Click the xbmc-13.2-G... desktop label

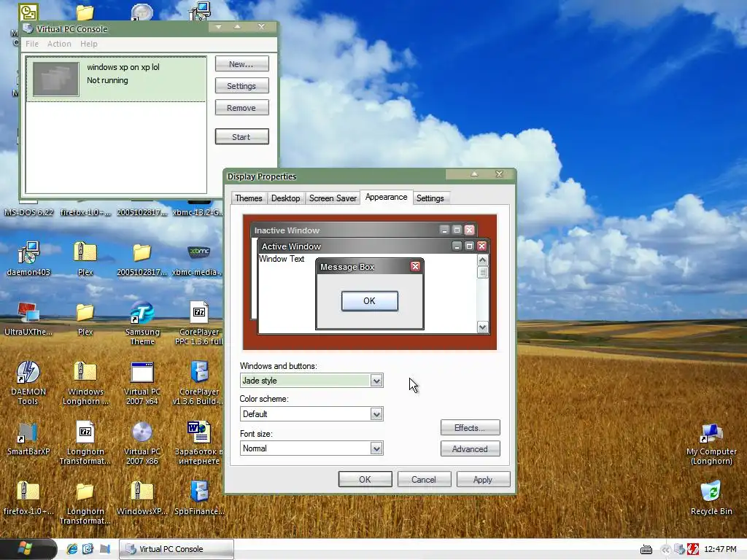197,212
